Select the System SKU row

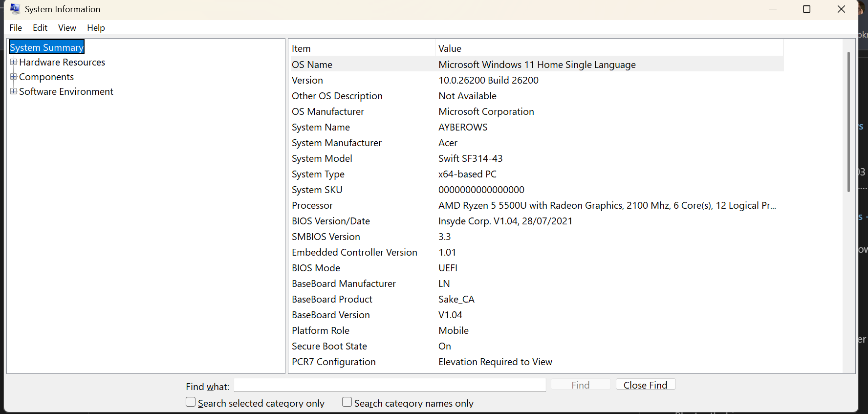coord(537,190)
